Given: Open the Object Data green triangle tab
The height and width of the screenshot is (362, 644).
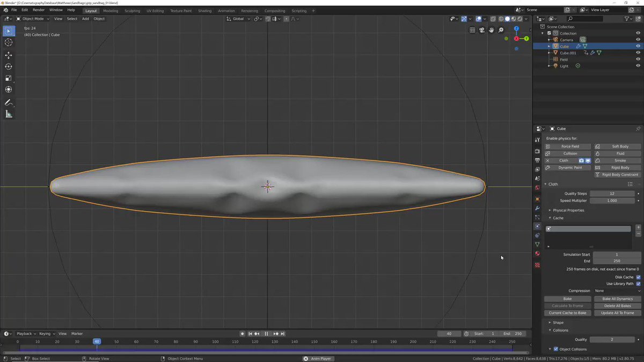Looking at the screenshot, I should [x=537, y=244].
